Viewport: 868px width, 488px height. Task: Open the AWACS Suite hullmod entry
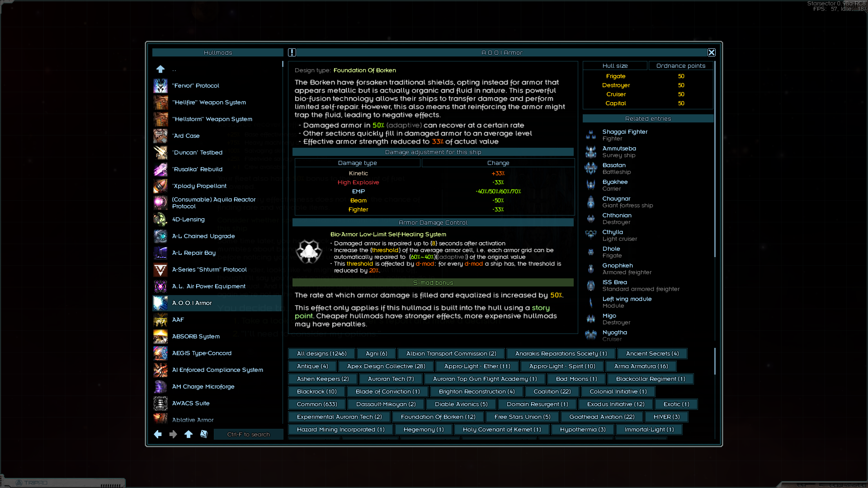coord(191,403)
